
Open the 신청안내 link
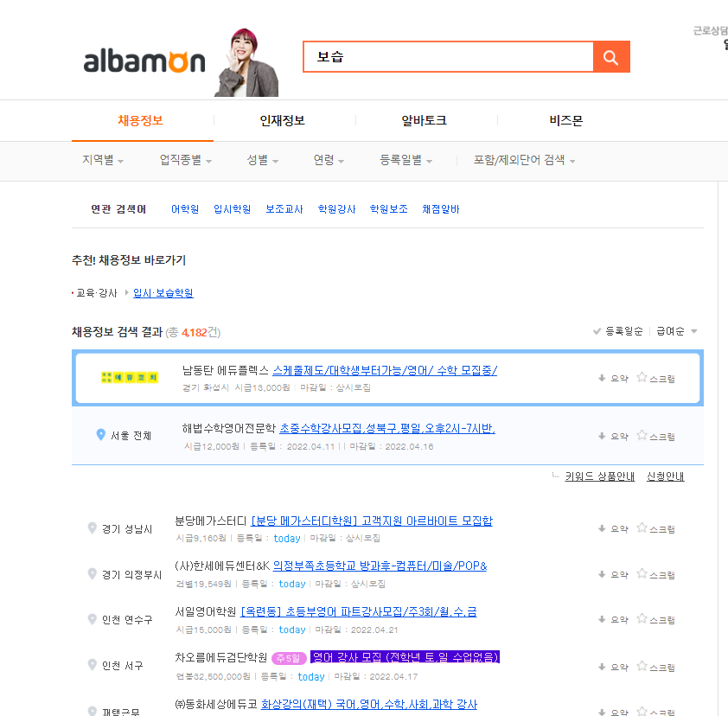[x=666, y=476]
